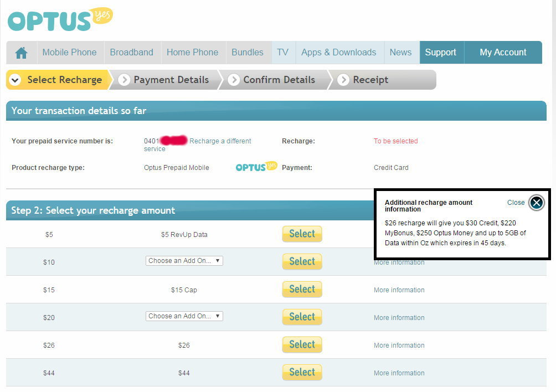Click the Home icon in navigation bar
556x392 pixels.
[22, 53]
